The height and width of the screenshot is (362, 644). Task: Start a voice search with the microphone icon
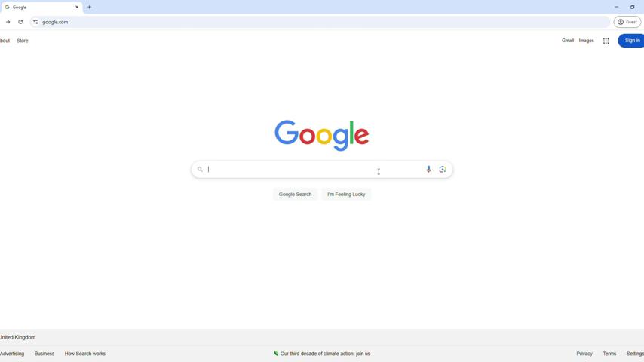point(428,169)
